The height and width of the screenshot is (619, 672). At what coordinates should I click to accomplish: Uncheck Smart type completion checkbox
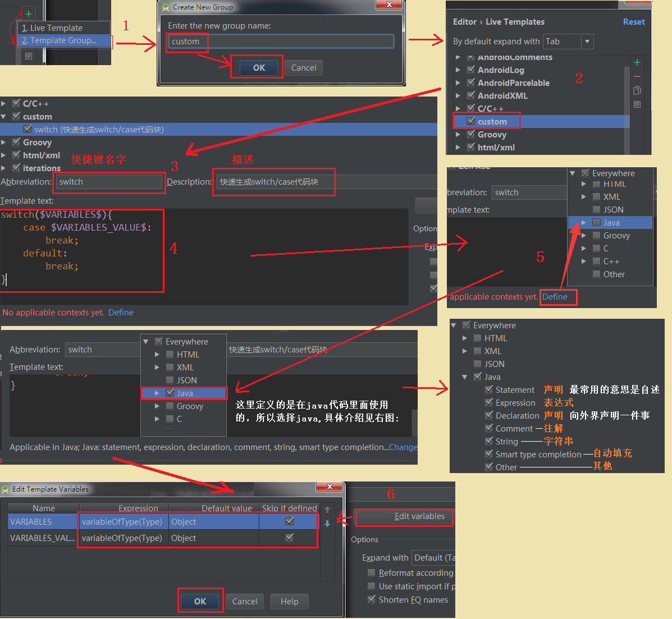pyautogui.click(x=489, y=453)
